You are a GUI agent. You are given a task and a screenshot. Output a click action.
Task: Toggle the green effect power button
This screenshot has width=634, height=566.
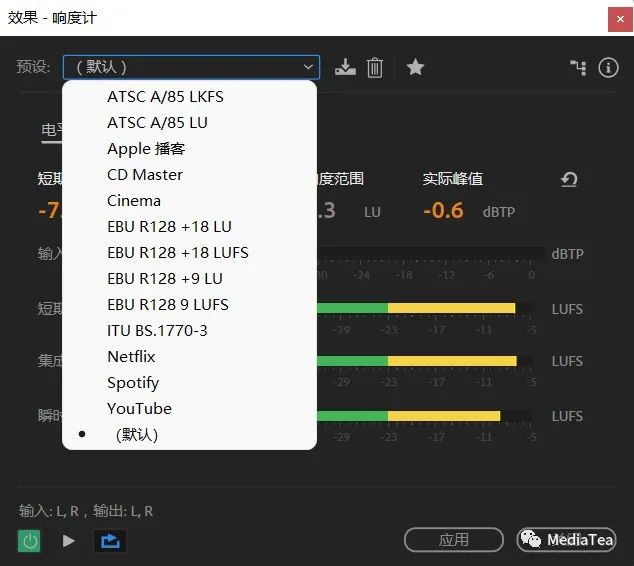tap(29, 541)
